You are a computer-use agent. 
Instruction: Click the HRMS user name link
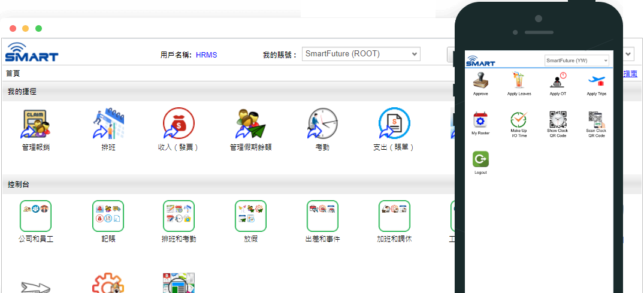point(206,55)
